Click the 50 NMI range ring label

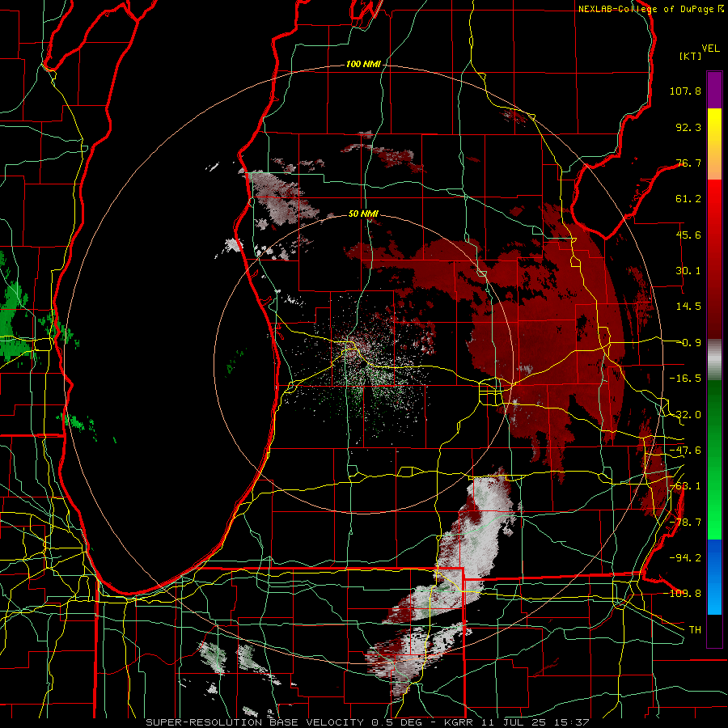[363, 214]
